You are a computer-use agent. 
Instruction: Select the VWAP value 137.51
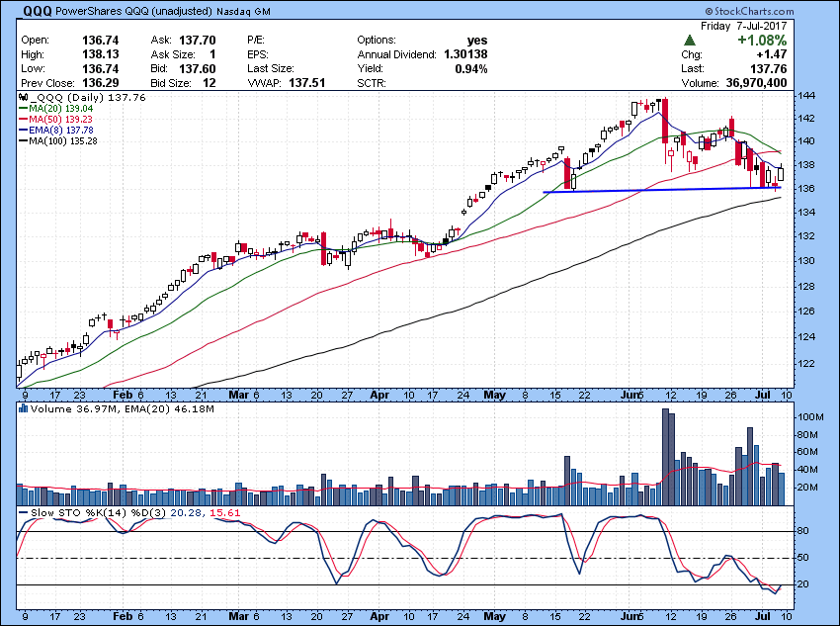point(307,83)
